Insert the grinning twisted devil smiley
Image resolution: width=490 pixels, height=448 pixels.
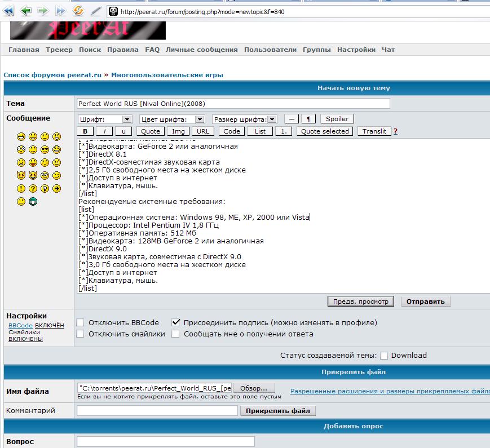pyautogui.click(x=33, y=176)
